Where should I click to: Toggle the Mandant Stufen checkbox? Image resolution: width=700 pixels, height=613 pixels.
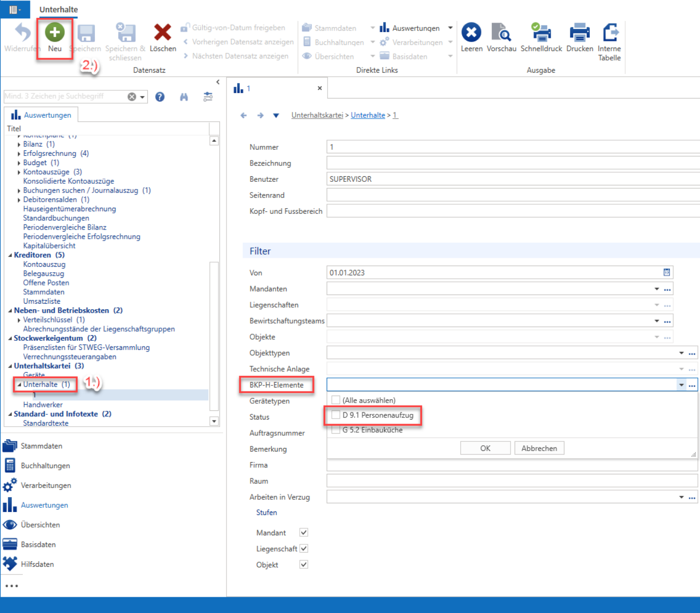(304, 532)
